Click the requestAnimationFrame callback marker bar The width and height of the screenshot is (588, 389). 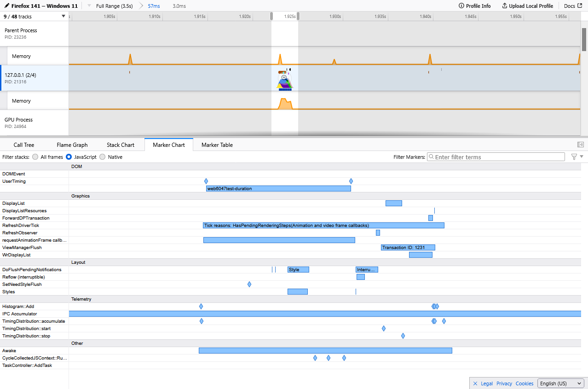point(279,240)
